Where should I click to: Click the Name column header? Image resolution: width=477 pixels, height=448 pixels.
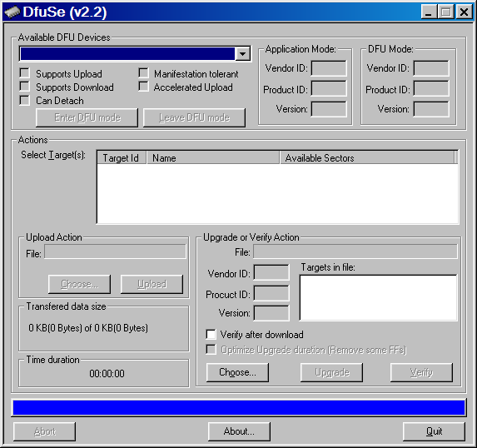[213, 157]
